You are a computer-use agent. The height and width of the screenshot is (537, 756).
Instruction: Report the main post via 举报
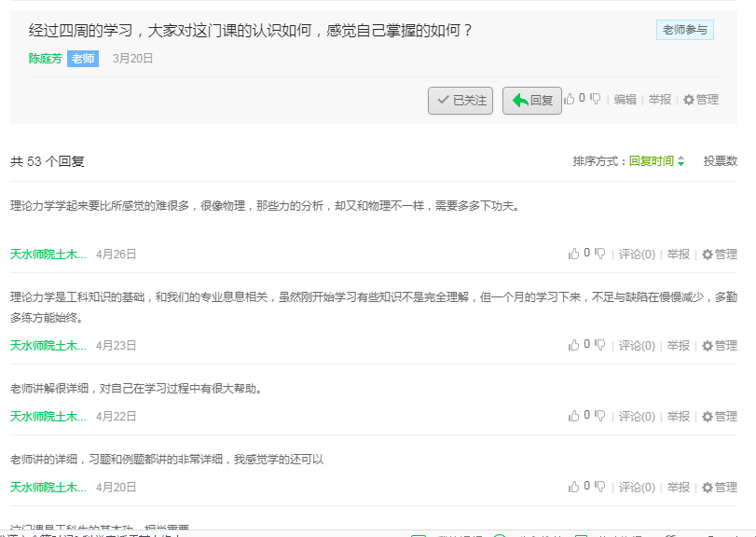tap(660, 100)
